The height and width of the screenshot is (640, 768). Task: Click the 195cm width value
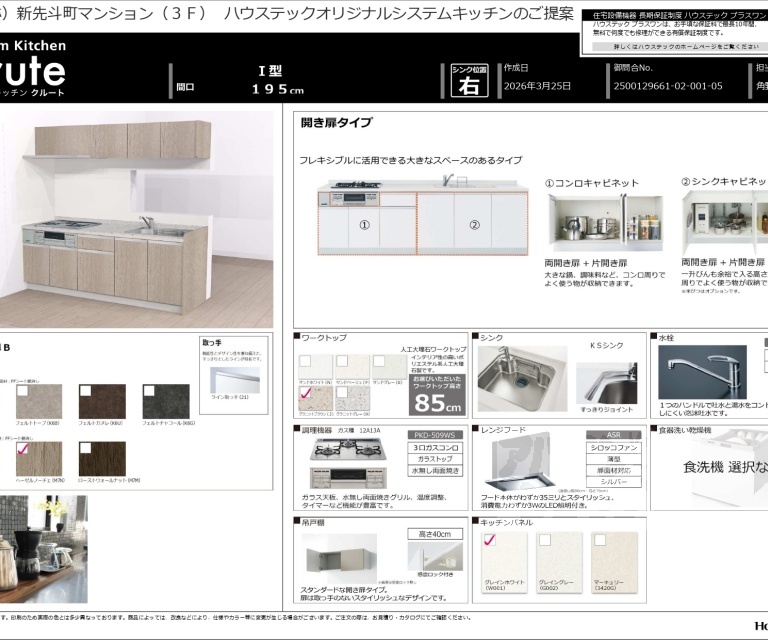(x=278, y=89)
